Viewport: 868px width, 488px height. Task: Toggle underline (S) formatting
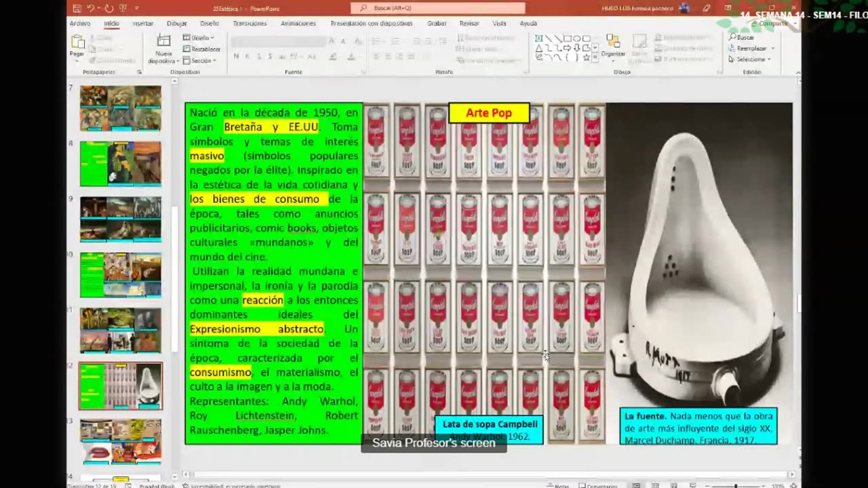click(x=258, y=56)
